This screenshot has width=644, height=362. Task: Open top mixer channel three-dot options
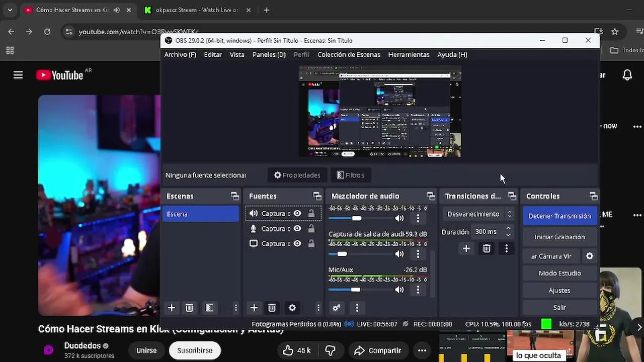pyautogui.click(x=418, y=218)
